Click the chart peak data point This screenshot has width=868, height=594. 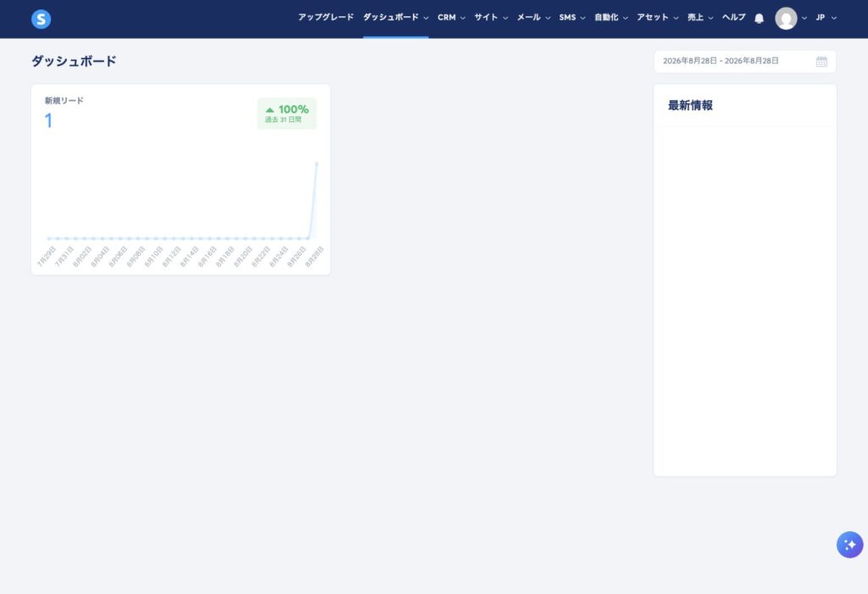[317, 164]
